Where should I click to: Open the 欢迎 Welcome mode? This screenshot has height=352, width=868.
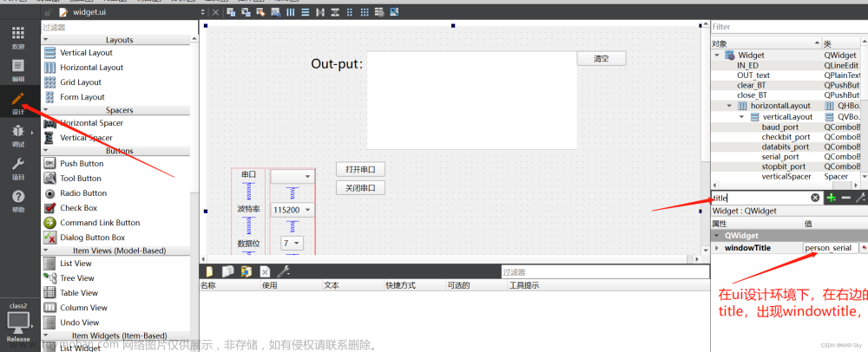[x=18, y=37]
